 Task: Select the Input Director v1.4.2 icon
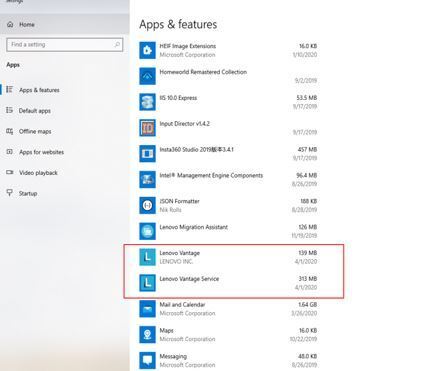coord(147,128)
